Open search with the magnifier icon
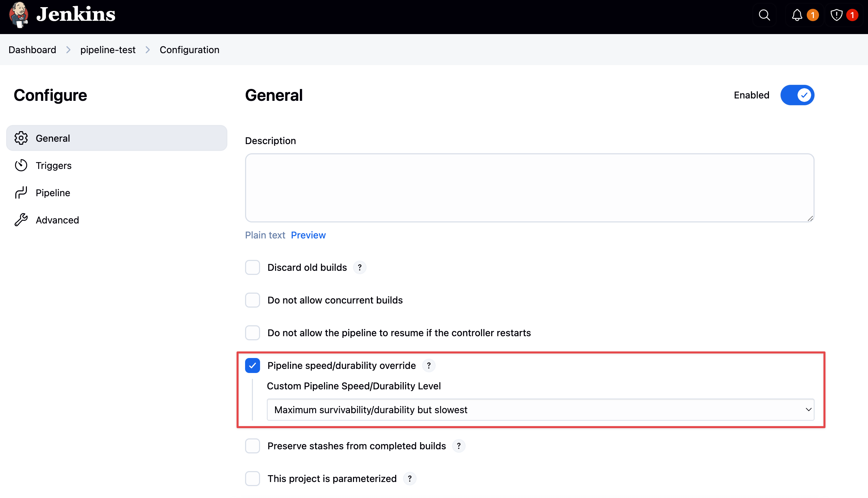The image size is (868, 498). click(x=764, y=15)
